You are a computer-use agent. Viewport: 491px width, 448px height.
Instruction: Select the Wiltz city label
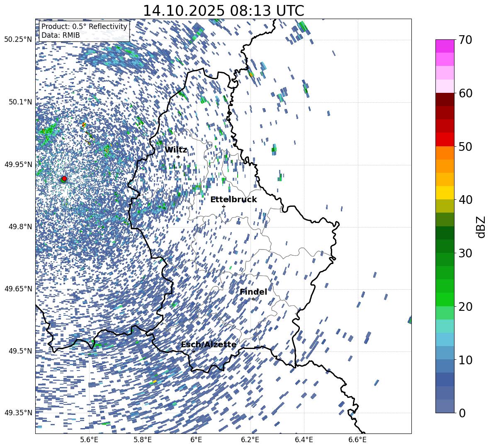click(176, 150)
